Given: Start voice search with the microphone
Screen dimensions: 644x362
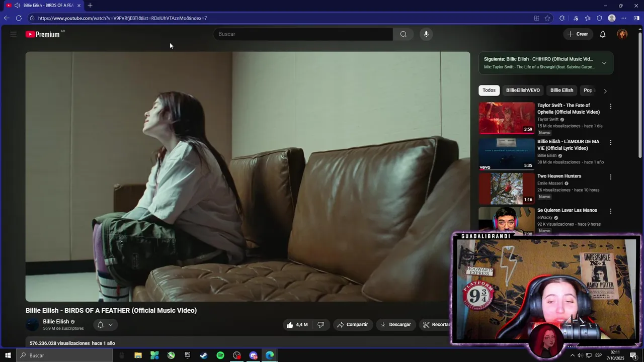Looking at the screenshot, I should click(x=426, y=34).
